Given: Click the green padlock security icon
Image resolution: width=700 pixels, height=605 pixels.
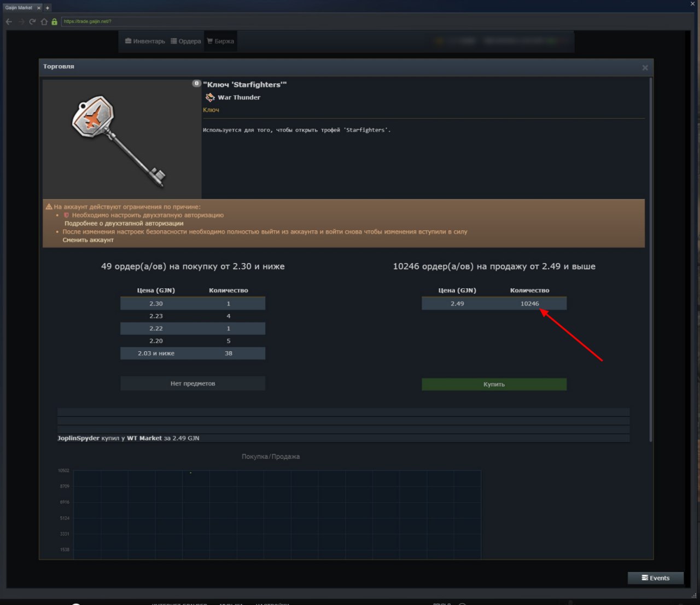Looking at the screenshot, I should coord(54,22).
